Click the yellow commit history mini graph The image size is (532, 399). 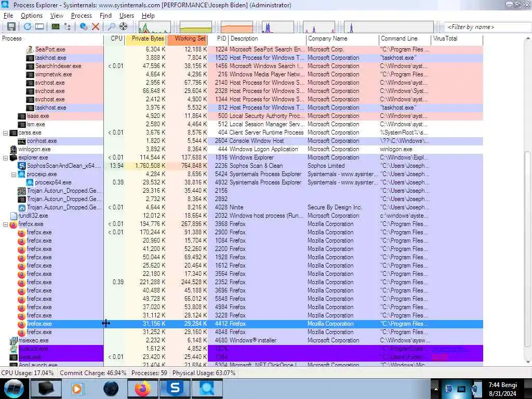[x=196, y=27]
